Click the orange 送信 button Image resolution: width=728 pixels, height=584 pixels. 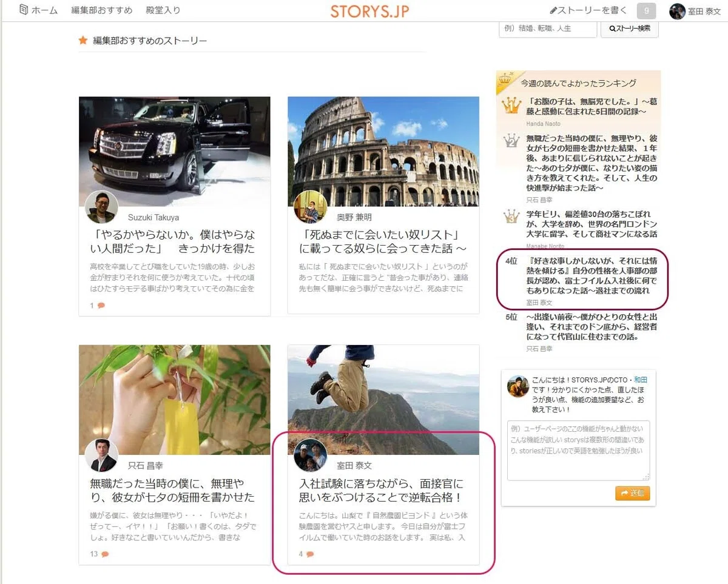point(632,493)
